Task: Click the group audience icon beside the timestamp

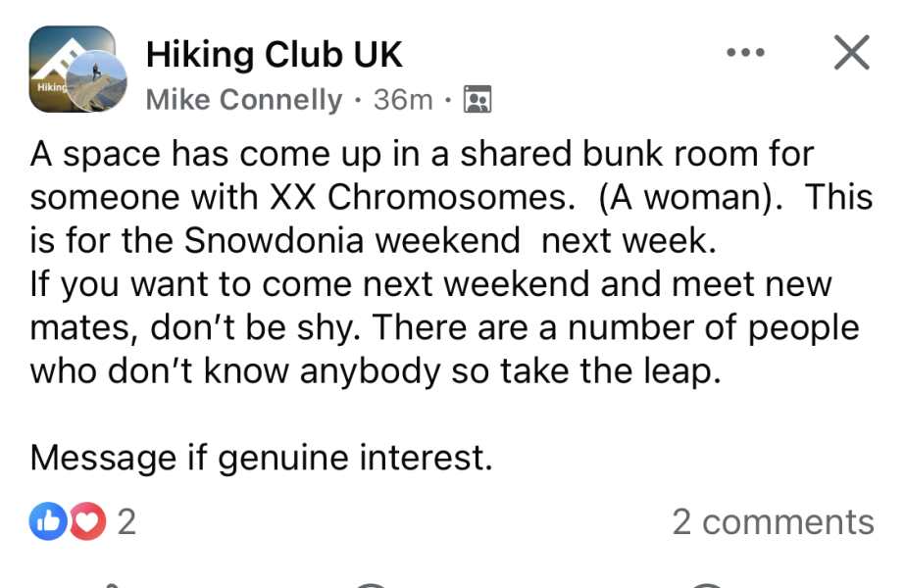Action: click(x=477, y=99)
